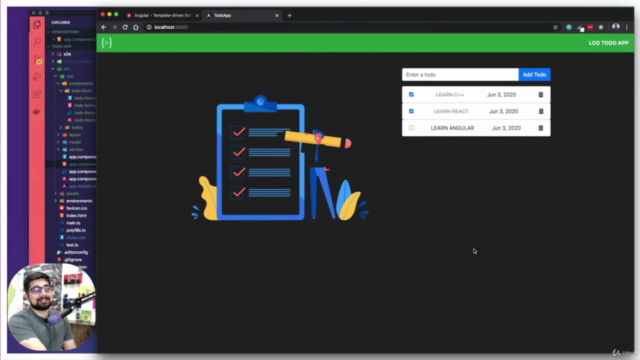Open the browser profile avatar

[x=616, y=27]
